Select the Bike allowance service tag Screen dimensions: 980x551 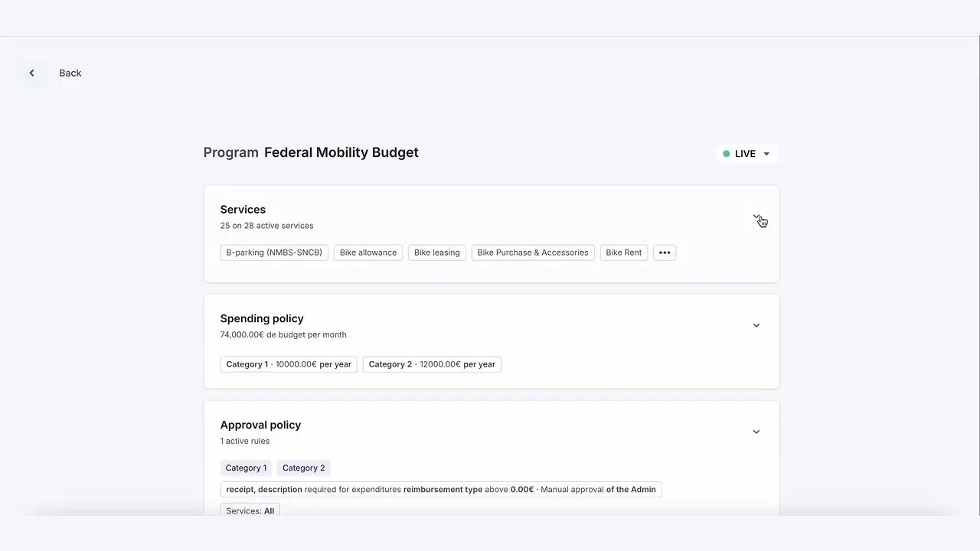(368, 253)
